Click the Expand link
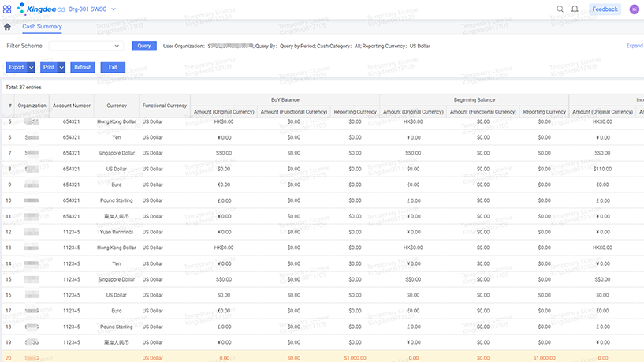This screenshot has height=362, width=644. point(635,46)
